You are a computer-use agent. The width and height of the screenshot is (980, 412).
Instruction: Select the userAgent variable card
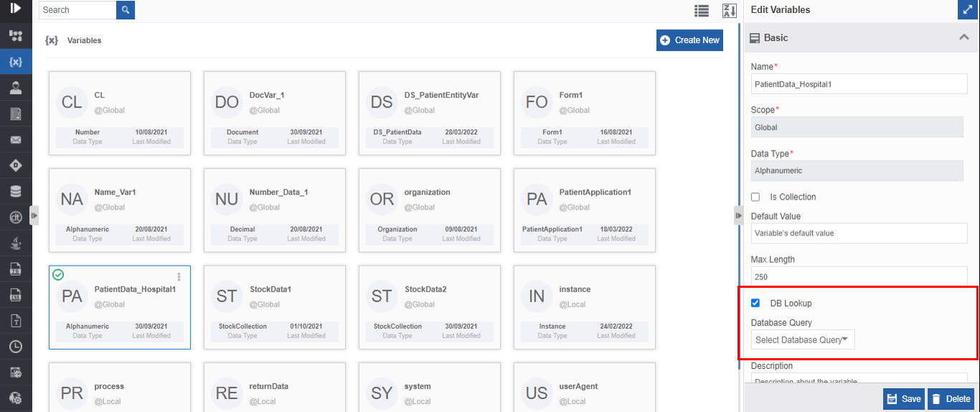tap(585, 387)
